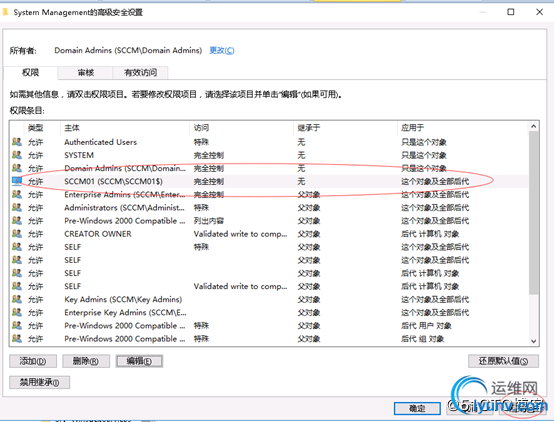This screenshot has height=422, width=554.
Task: Switch to the 权限 tab
Action: 30,72
